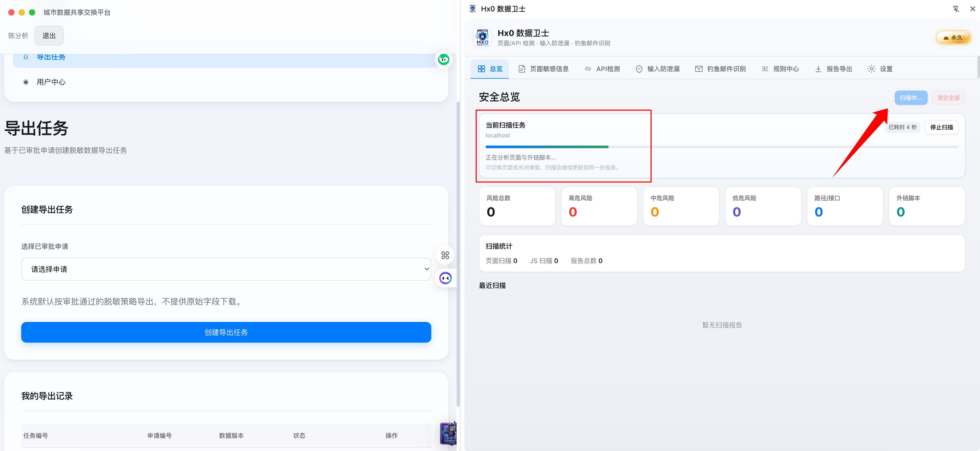The width and height of the screenshot is (980, 451).
Task: Click the 报告导出 download icon
Action: click(x=818, y=69)
